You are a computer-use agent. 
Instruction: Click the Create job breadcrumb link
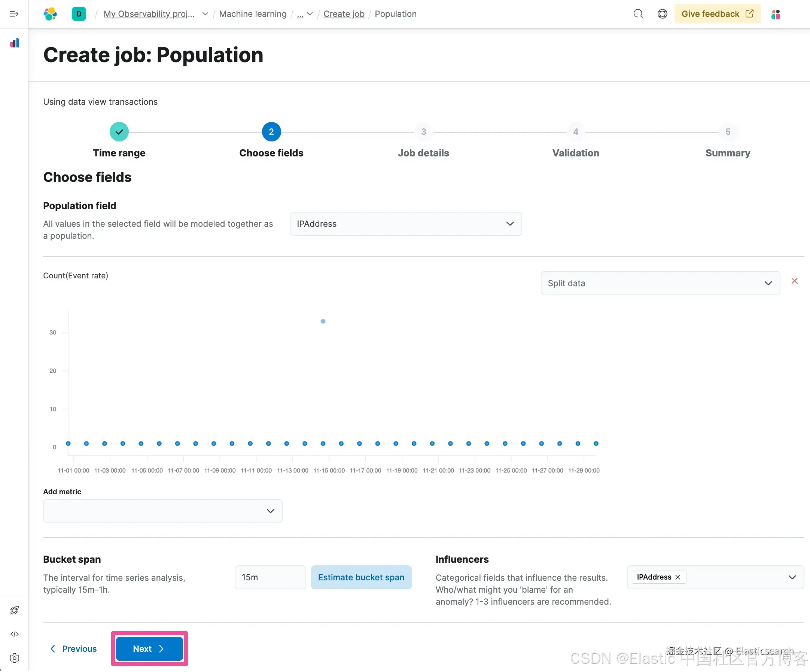344,14
